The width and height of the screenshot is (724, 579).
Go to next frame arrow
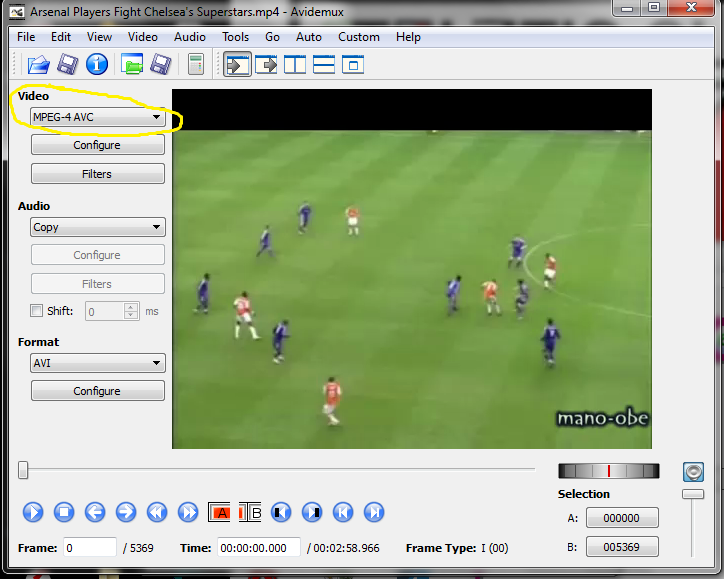[x=126, y=512]
